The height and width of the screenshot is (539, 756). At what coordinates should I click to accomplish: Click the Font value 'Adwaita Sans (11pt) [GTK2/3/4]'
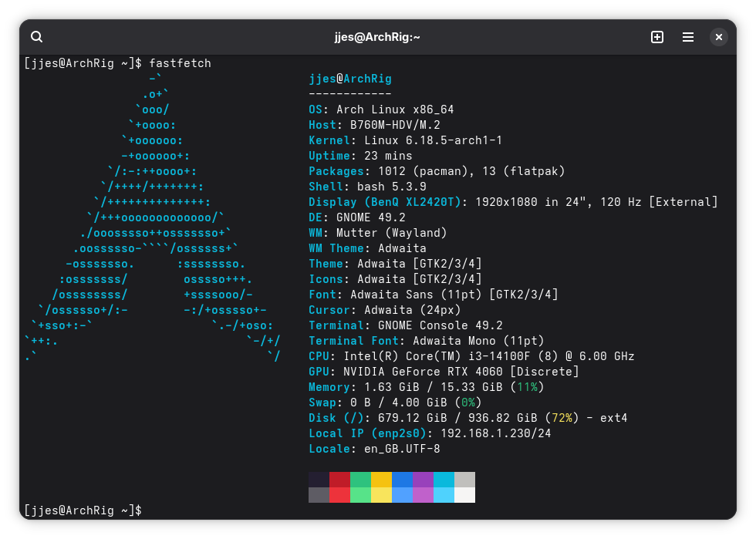pos(454,295)
